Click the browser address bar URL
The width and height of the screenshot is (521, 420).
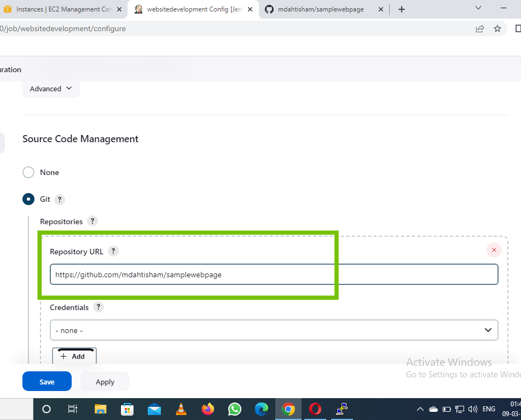click(x=63, y=29)
